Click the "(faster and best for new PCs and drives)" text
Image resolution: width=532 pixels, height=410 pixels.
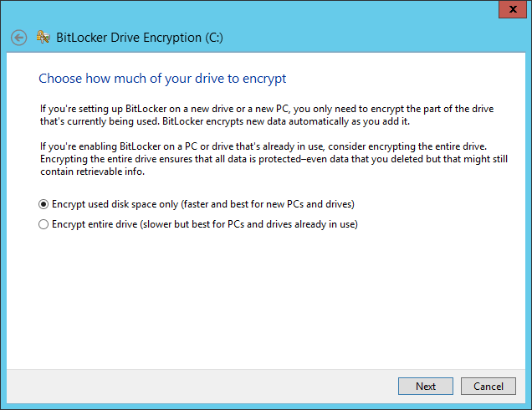click(285, 204)
